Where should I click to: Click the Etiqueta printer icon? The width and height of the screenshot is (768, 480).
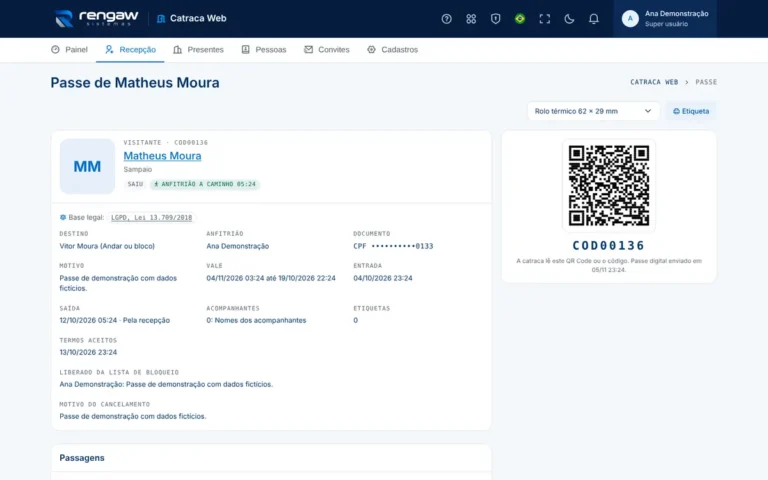[676, 111]
